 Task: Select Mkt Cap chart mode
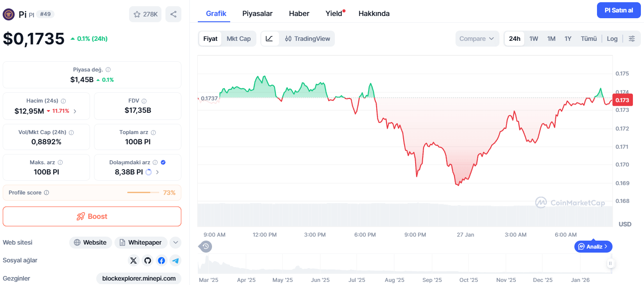[239, 39]
